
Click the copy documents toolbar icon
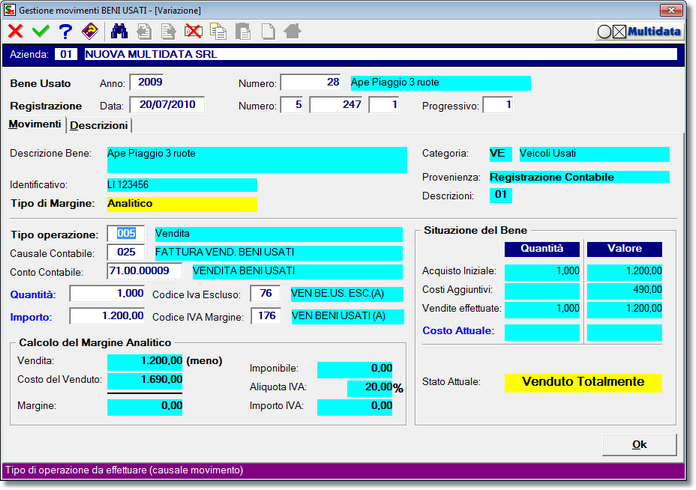tap(219, 31)
